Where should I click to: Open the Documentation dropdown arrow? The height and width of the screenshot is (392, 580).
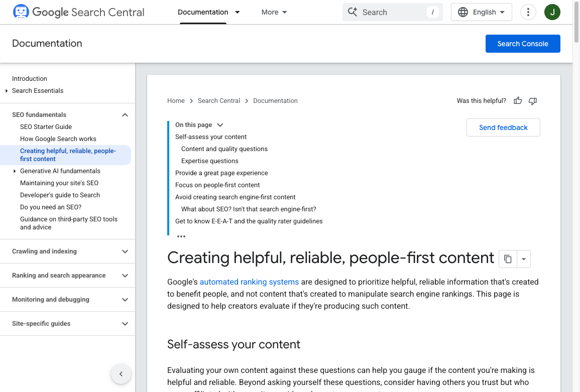coord(238,12)
